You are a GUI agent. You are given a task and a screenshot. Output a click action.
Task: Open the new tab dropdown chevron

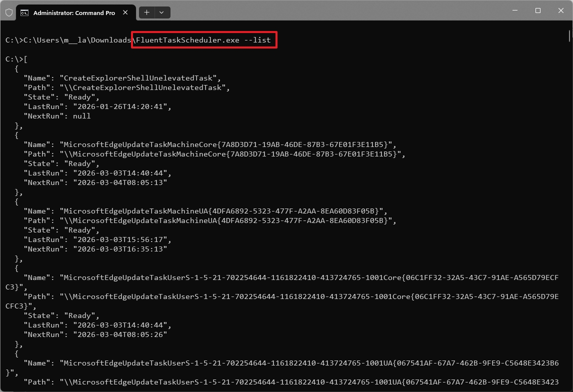point(161,12)
